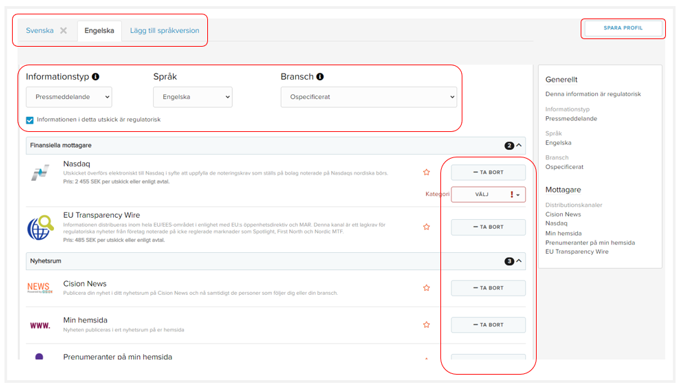680x387 pixels.
Task: Favorite Nasdaq with star icon
Action: 426,172
